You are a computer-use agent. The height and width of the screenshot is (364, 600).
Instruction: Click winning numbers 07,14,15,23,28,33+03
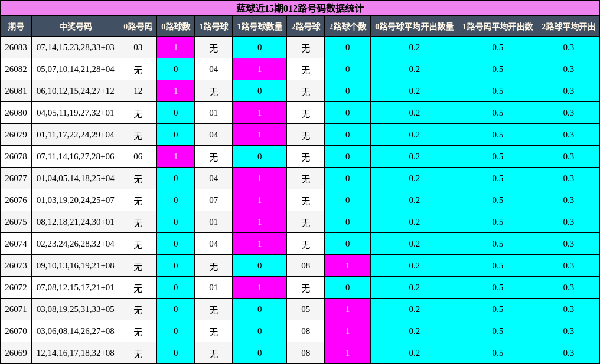click(76, 47)
